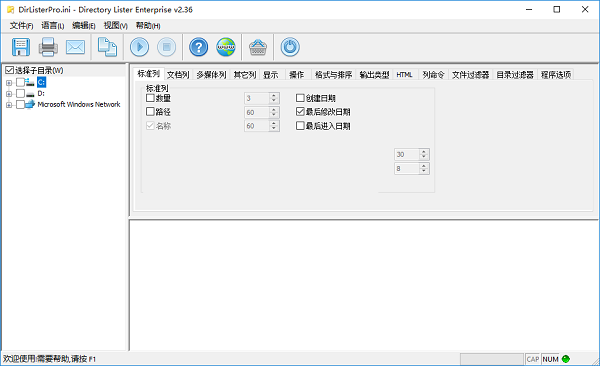The image size is (600, 366).
Task: Check the D: drive checkbox
Action: (20, 93)
